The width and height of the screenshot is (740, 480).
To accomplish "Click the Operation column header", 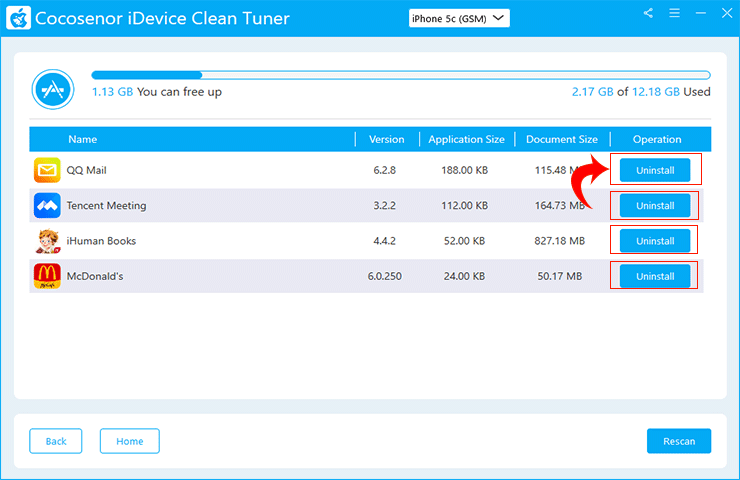I will pyautogui.click(x=657, y=139).
